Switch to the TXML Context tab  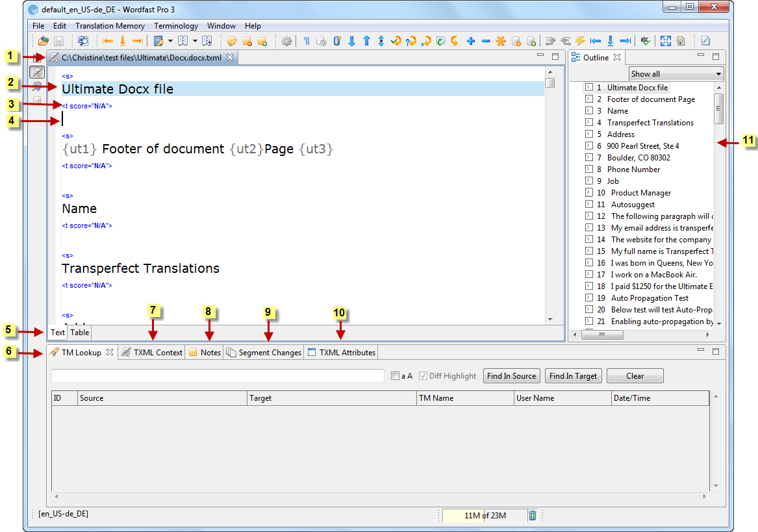(x=152, y=353)
